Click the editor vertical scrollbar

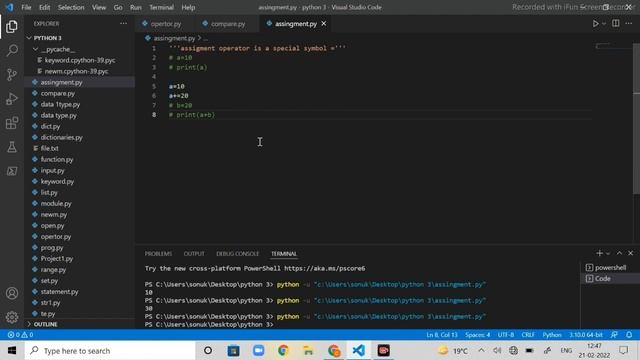(x=636, y=118)
